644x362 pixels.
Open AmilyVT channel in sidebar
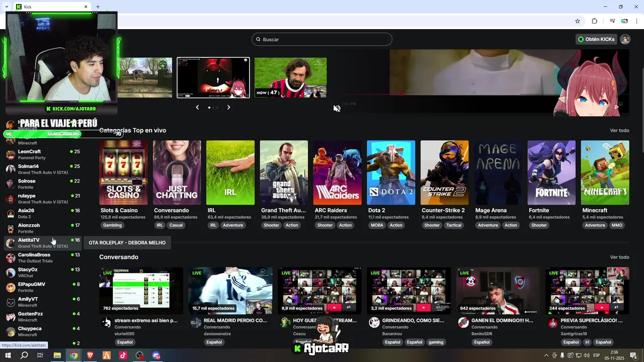coord(43,302)
